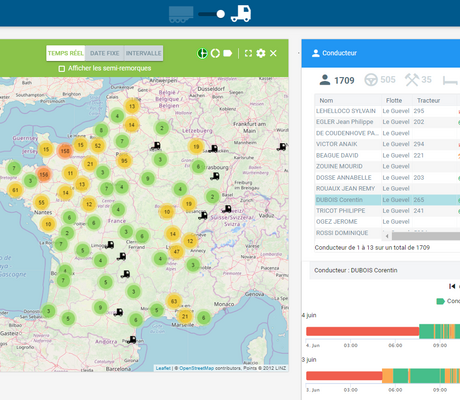Select driver DUBOIS Corentin row

coord(387,200)
